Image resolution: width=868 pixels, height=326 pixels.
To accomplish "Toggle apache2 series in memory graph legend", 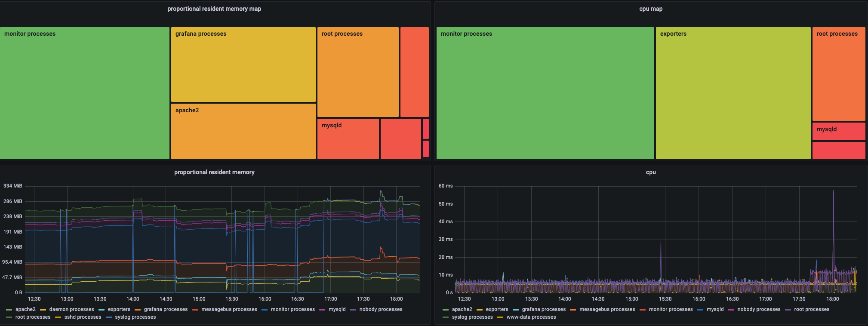I will (x=25, y=309).
